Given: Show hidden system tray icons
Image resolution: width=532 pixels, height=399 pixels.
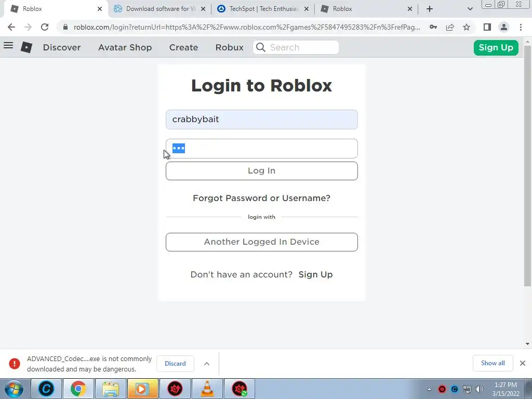Looking at the screenshot, I should [x=429, y=390].
